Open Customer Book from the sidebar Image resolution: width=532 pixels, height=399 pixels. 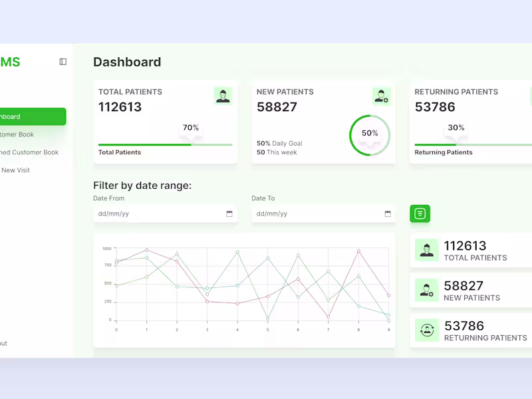20,134
